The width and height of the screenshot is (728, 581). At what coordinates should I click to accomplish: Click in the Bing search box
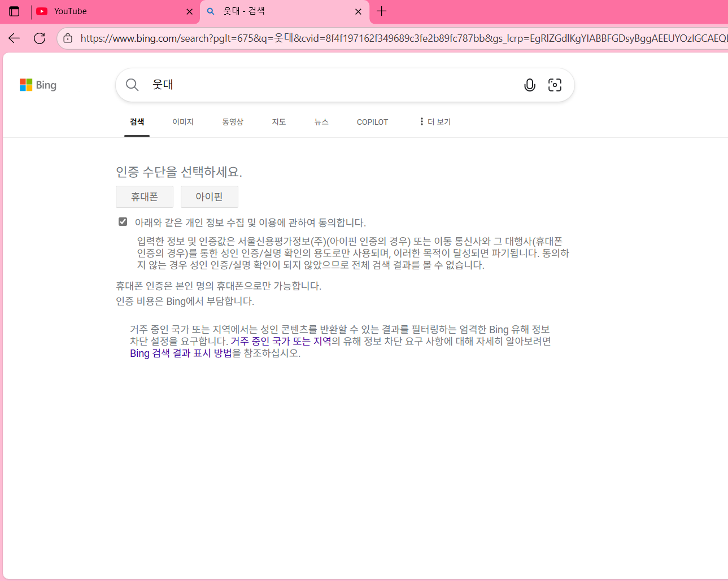click(x=333, y=85)
